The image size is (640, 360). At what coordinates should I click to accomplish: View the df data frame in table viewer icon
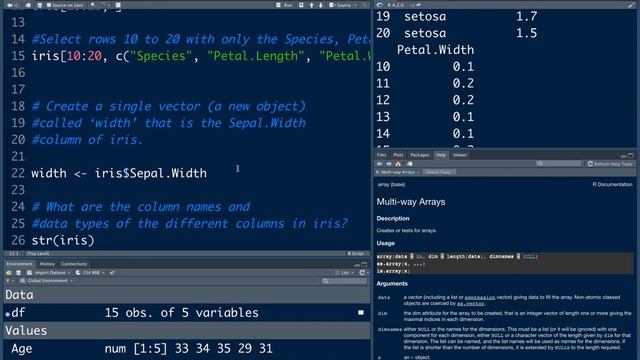click(361, 313)
